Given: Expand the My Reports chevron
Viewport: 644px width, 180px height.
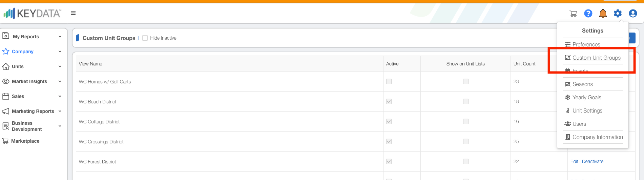Looking at the screenshot, I should (60, 37).
